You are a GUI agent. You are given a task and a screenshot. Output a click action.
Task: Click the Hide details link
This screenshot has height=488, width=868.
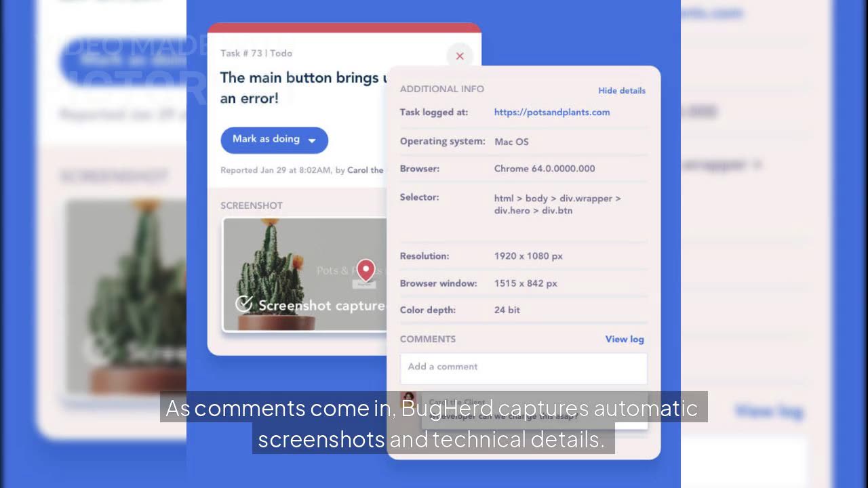(622, 91)
